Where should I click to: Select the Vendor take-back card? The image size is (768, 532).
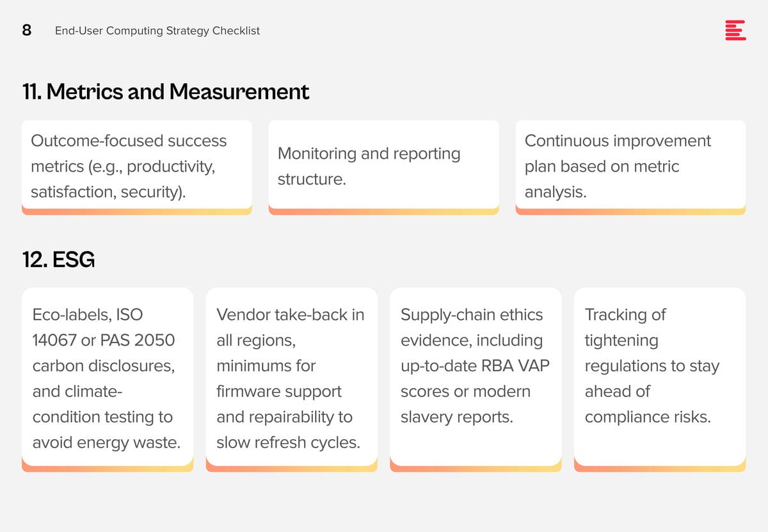[292, 376]
